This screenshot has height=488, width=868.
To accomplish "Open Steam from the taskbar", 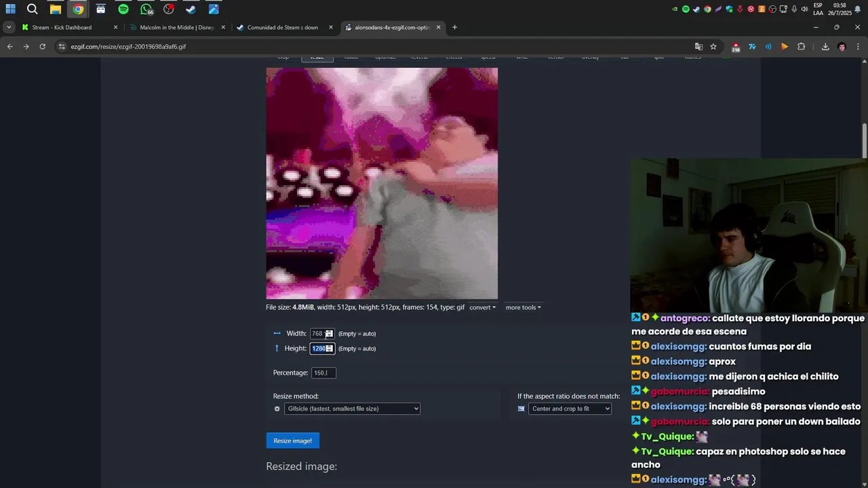I will [x=191, y=9].
